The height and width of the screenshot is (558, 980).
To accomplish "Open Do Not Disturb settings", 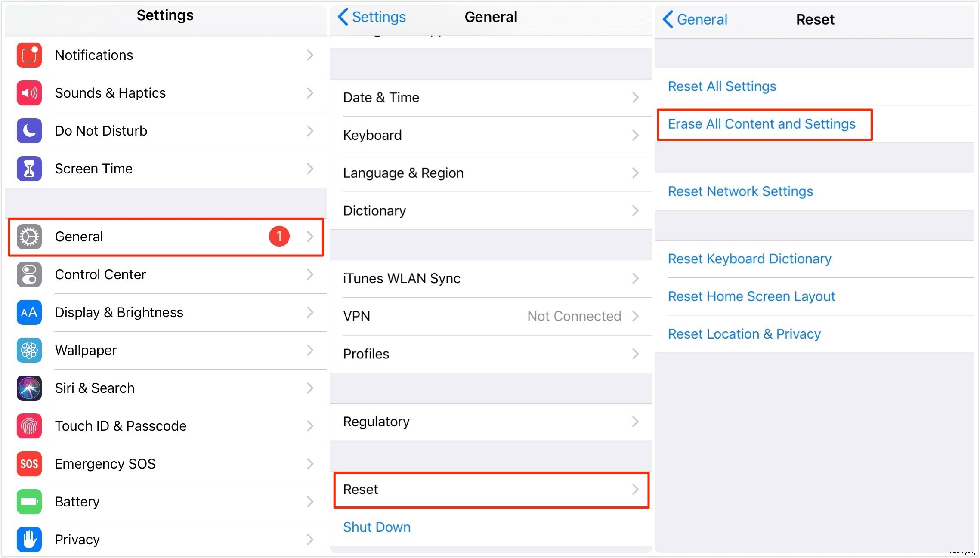I will pyautogui.click(x=165, y=131).
